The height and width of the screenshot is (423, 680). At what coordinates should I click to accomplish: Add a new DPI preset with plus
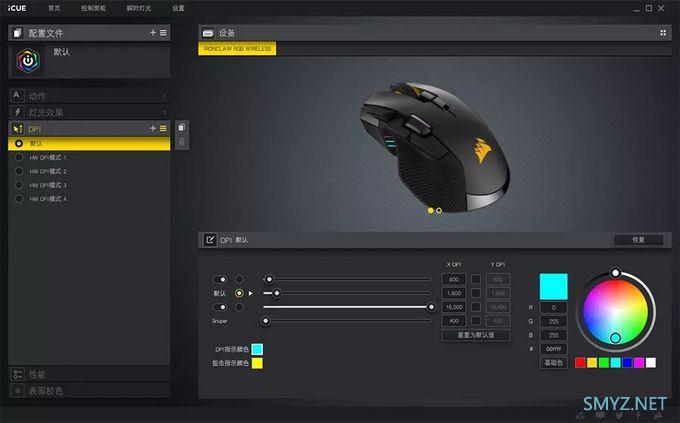point(153,128)
